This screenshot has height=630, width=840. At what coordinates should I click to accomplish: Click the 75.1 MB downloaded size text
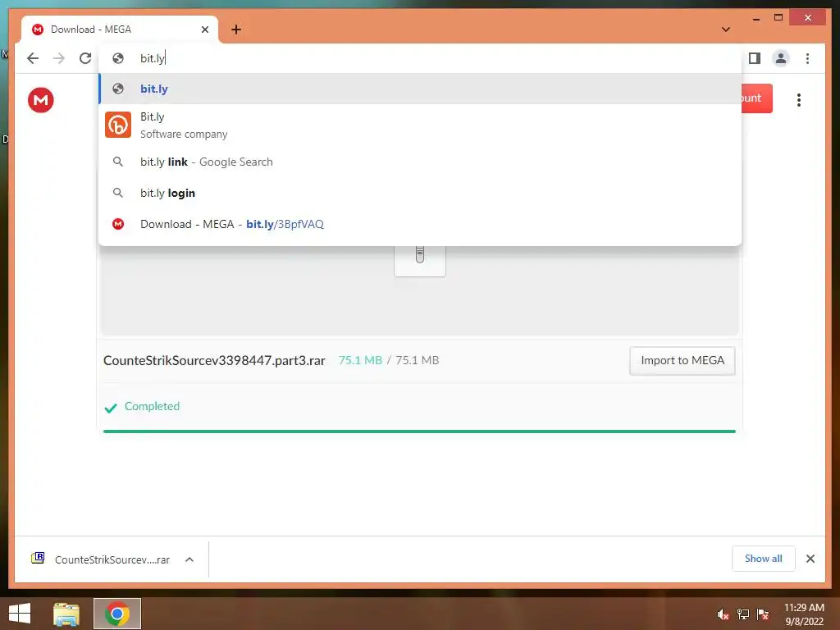click(x=360, y=361)
